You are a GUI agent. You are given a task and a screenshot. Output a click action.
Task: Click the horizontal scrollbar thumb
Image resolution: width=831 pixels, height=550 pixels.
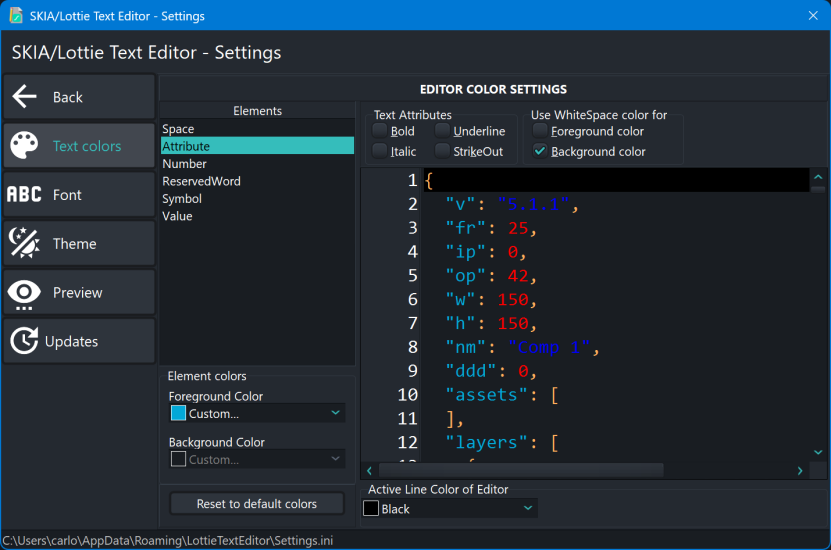[x=521, y=471]
